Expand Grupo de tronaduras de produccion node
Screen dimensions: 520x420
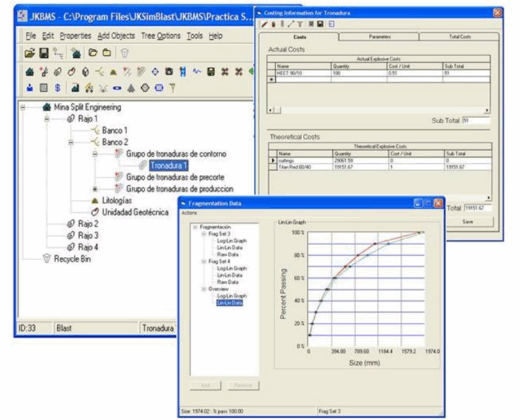click(95, 189)
